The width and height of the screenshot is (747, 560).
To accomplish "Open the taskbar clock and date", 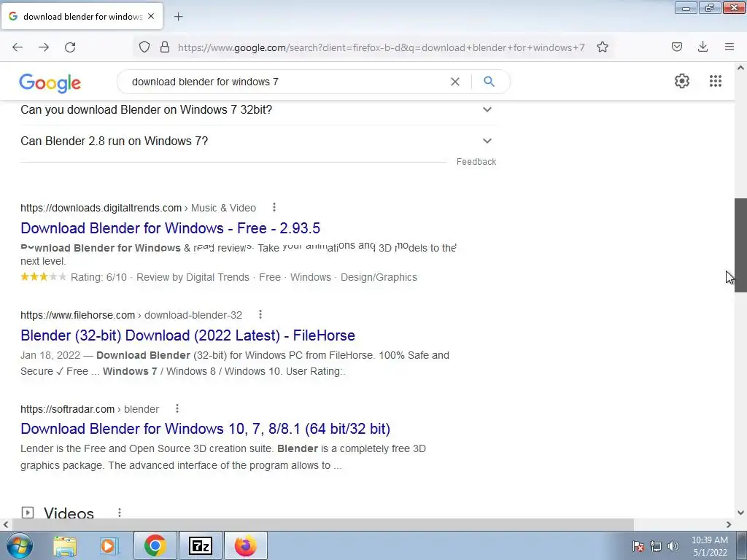I will coord(709,546).
